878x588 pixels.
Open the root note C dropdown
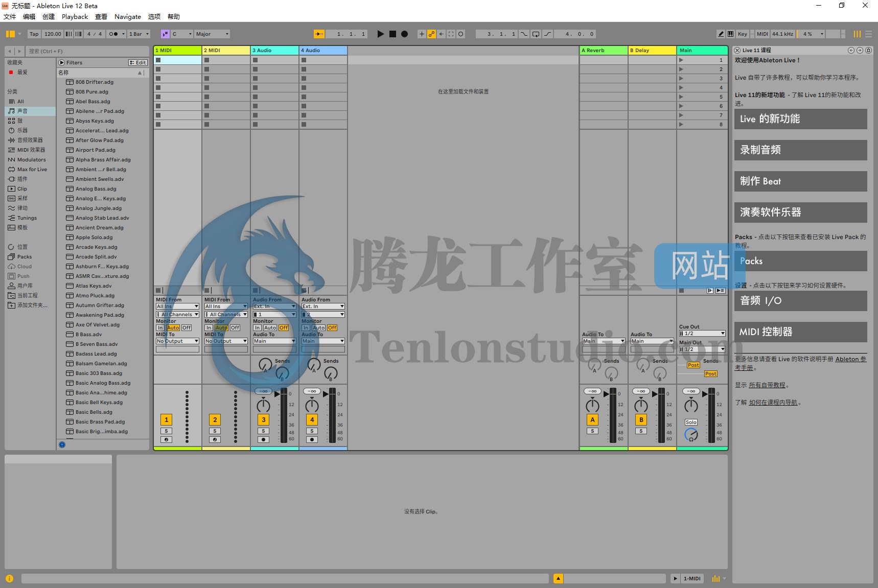click(182, 34)
